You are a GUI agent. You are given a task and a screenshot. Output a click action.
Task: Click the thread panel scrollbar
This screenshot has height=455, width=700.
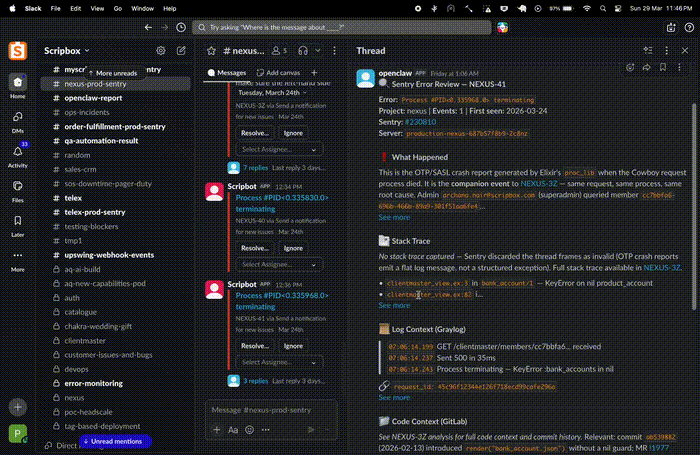694,205
